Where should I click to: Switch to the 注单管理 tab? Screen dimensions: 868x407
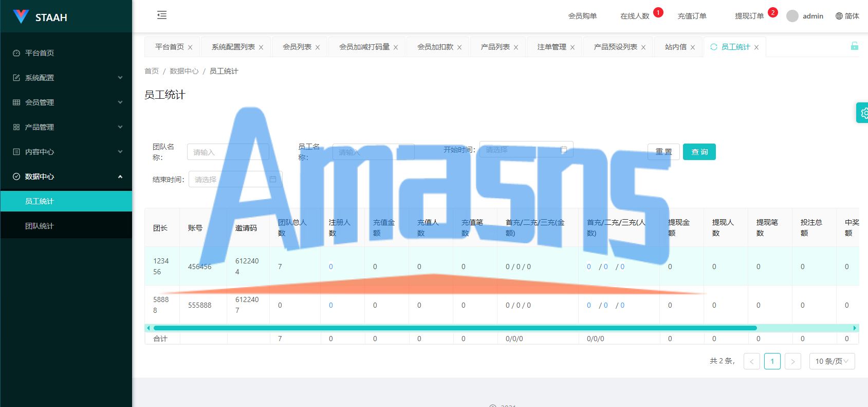pyautogui.click(x=552, y=47)
